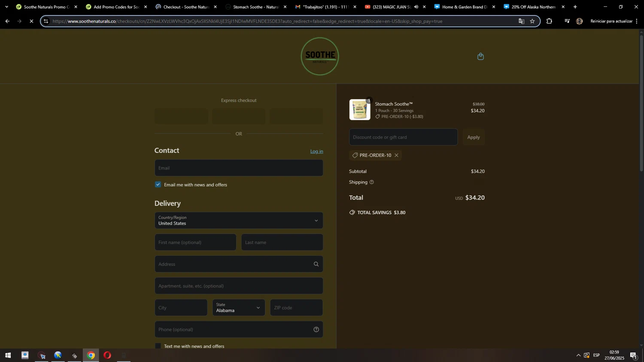Click the shipping info question mark
Screen dimensions: 644x362
click(371, 182)
